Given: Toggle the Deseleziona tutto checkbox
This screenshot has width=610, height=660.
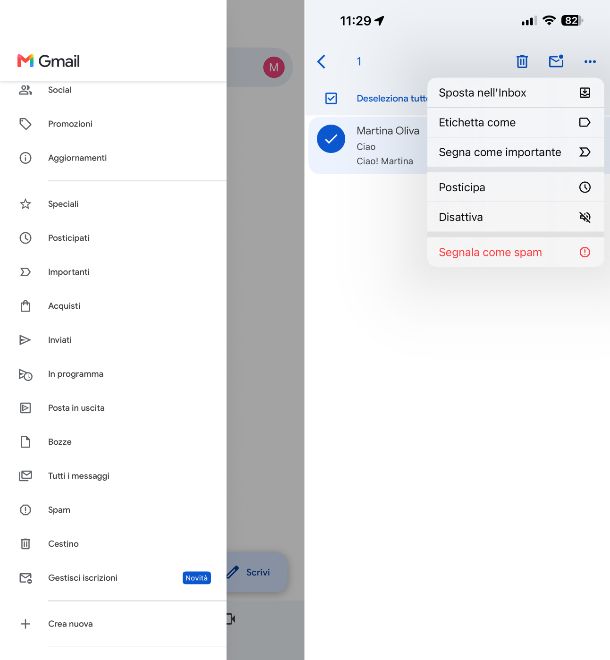Looking at the screenshot, I should pos(331,98).
